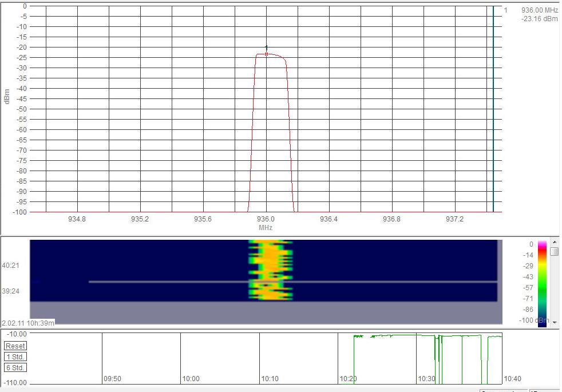Click marker 1 on the spectrum peak
562x392 pixels.
tap(266, 54)
